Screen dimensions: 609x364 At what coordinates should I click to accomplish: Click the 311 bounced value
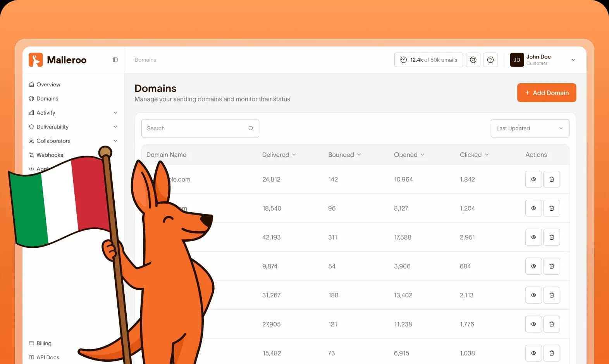tap(332, 237)
